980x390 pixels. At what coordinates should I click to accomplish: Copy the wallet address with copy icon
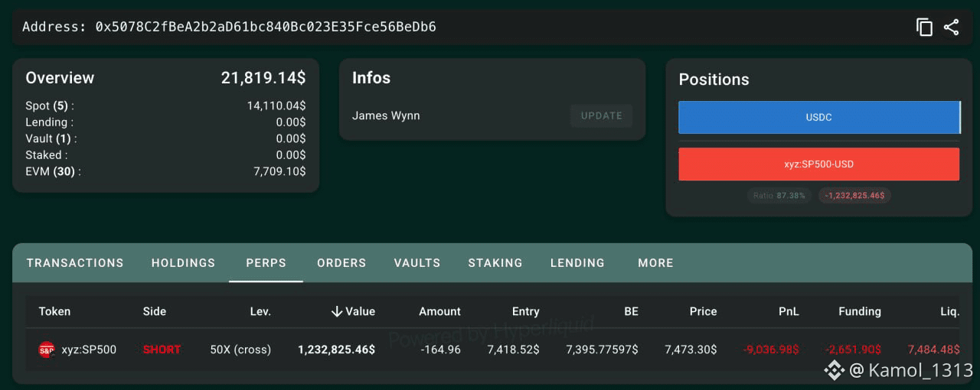924,28
